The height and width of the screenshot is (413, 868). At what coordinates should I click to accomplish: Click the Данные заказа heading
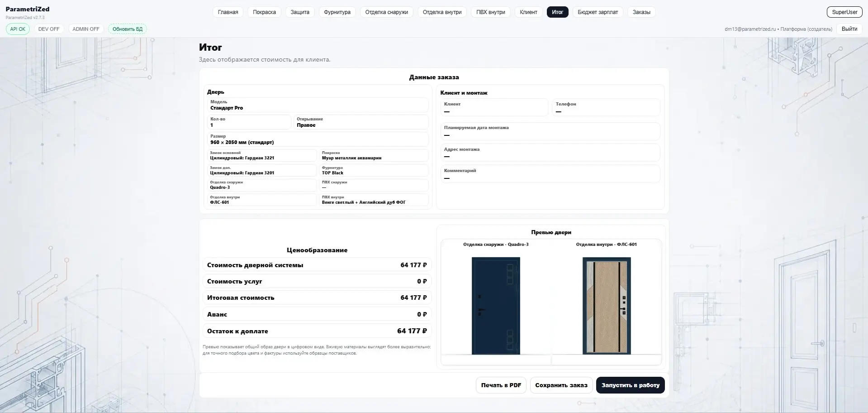434,77
